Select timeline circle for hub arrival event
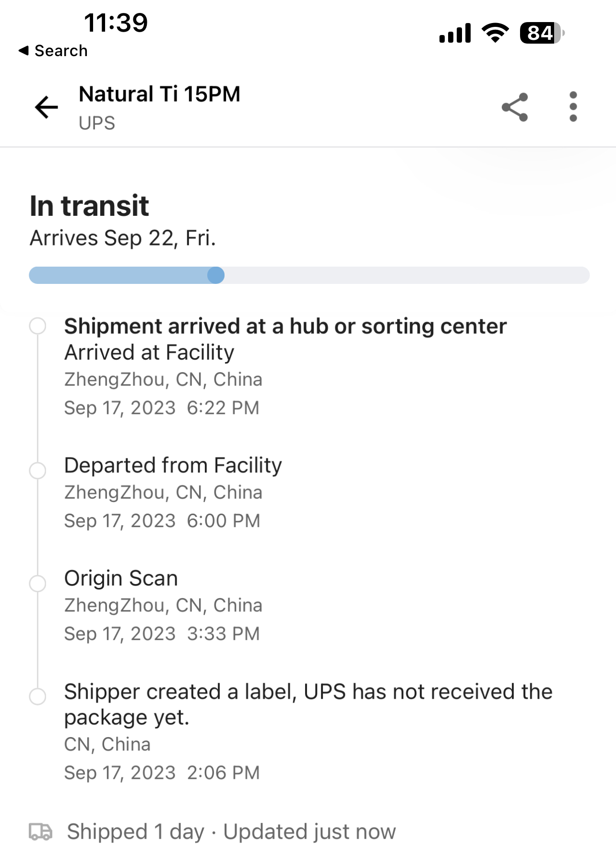Screen dimensions: 616x868 pyautogui.click(x=37, y=326)
